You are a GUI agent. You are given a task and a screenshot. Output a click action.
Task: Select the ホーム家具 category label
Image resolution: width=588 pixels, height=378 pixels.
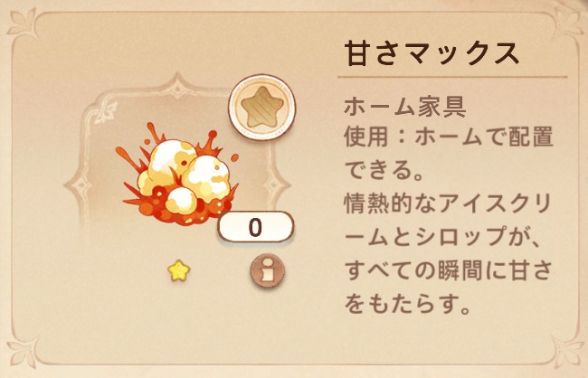(405, 107)
